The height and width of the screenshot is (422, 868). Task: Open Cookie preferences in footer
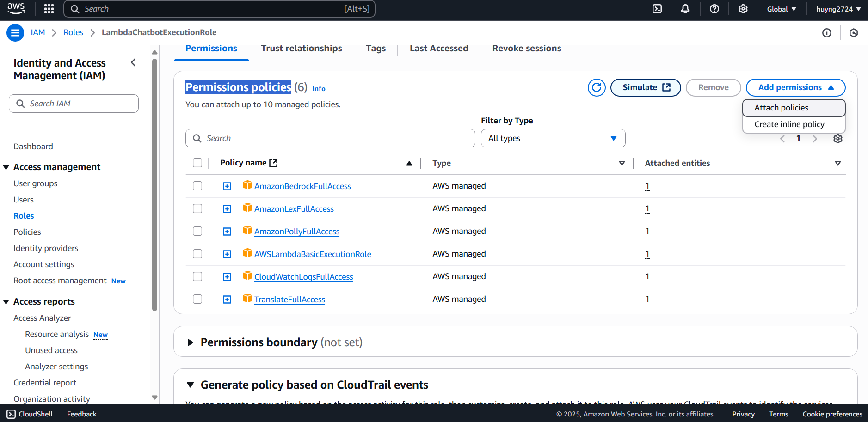click(x=832, y=414)
